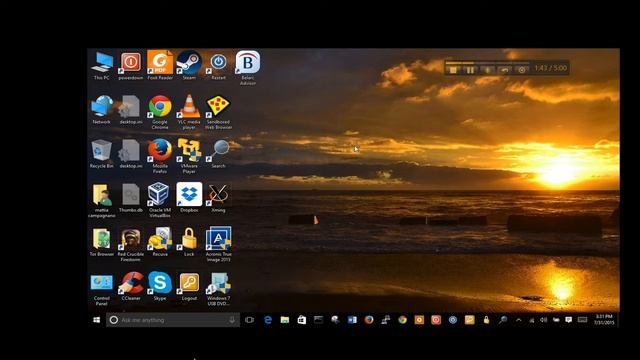
Task: Select the Sandboxed Web Browser shortcut
Action: pyautogui.click(x=218, y=112)
